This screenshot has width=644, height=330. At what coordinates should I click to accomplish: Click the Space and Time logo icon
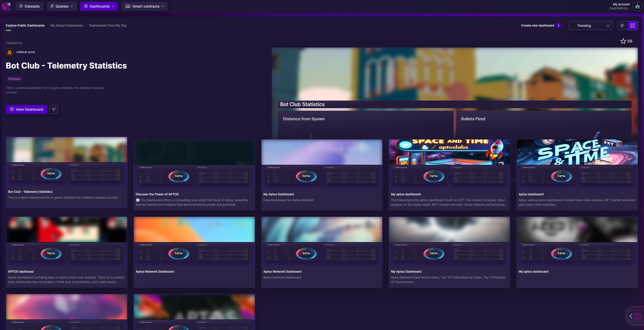point(6,6)
